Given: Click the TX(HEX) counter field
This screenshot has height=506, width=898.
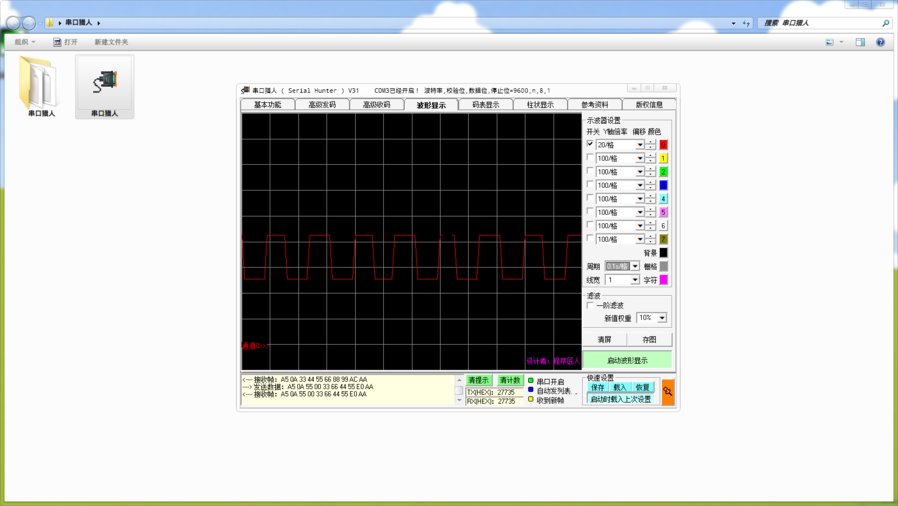Looking at the screenshot, I should click(494, 392).
